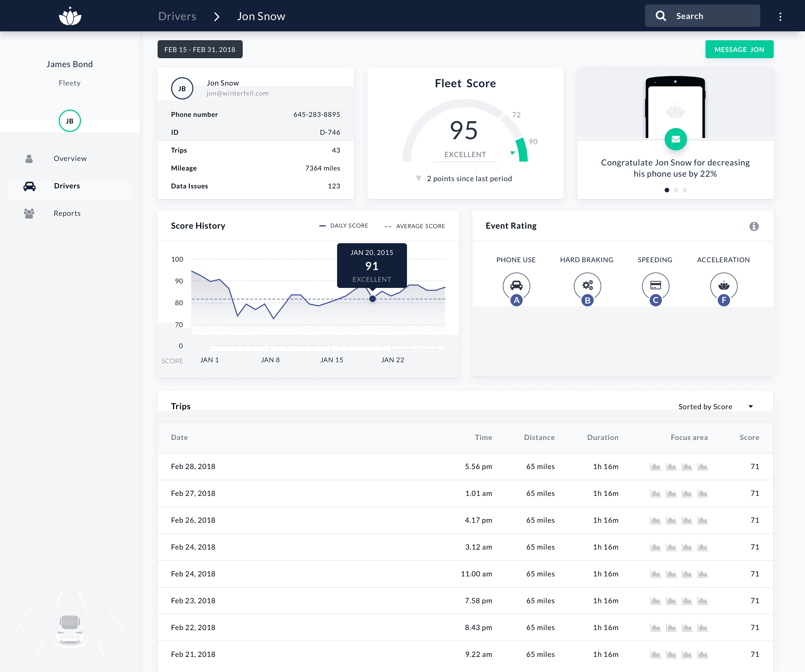Select the third carousel dot
805x672 pixels.
[x=685, y=190]
